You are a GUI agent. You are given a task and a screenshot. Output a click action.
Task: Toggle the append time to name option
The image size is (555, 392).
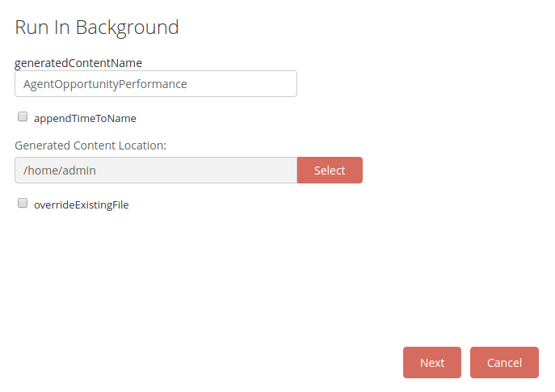point(23,117)
